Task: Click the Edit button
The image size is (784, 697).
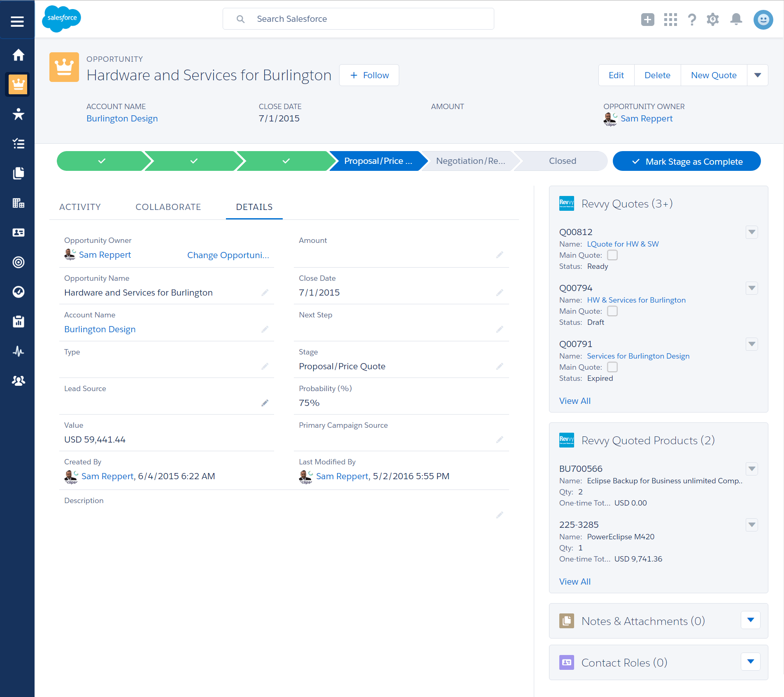Action: point(616,75)
